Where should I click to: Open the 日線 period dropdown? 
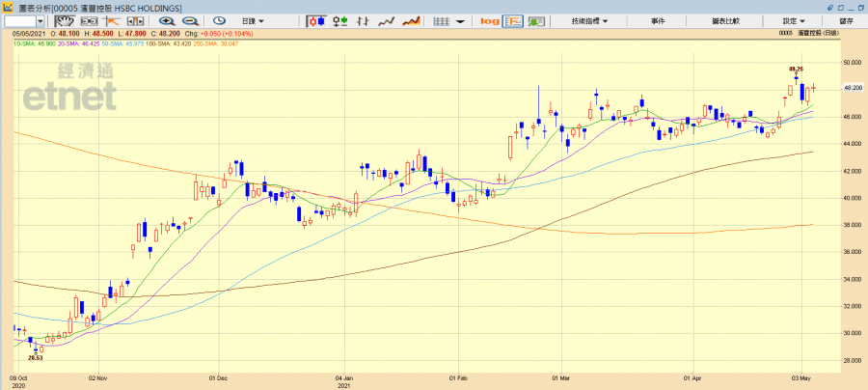click(255, 20)
